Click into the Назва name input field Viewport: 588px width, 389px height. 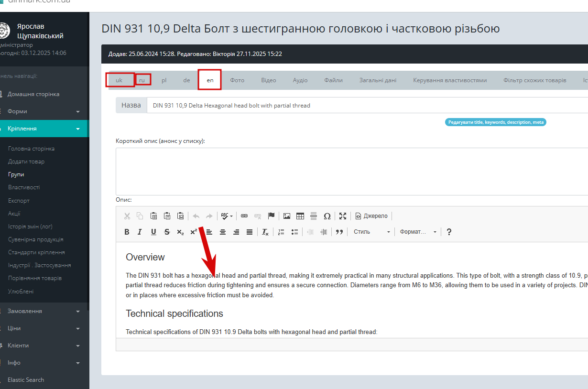tap(367, 105)
